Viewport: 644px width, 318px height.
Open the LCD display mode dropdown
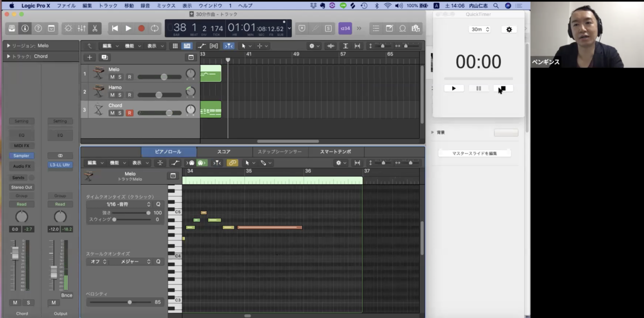pyautogui.click(x=289, y=28)
